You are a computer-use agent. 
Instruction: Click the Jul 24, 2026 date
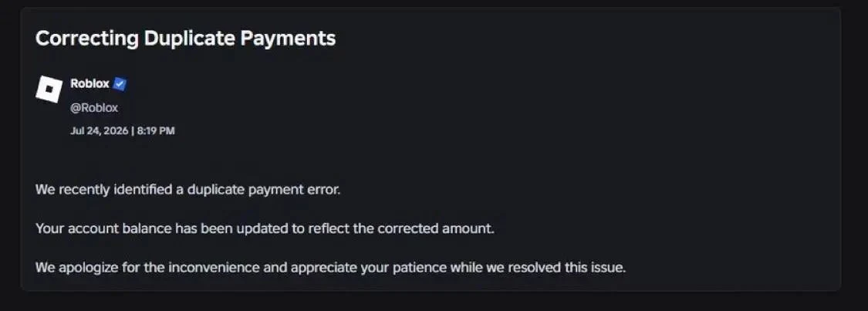coord(99,131)
